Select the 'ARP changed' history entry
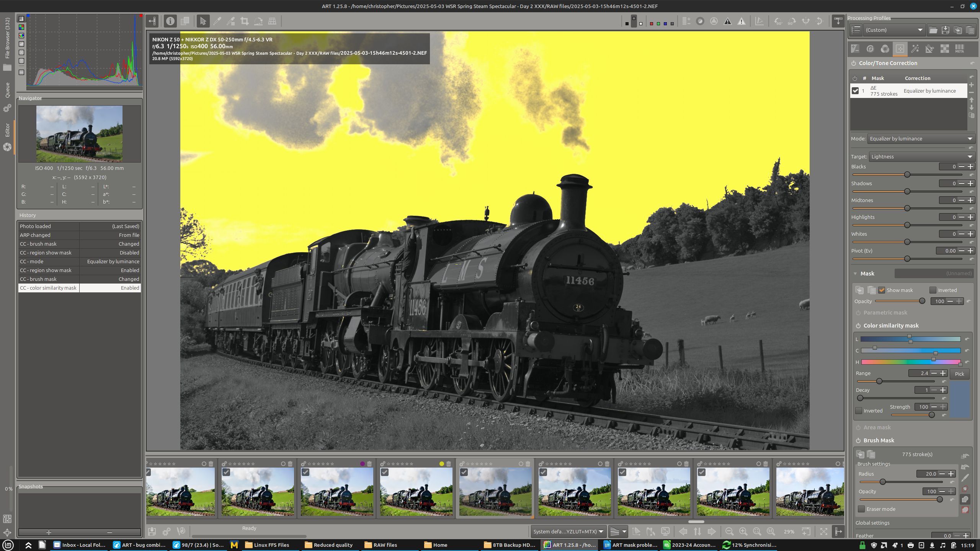The width and height of the screenshot is (980, 551). coord(80,235)
